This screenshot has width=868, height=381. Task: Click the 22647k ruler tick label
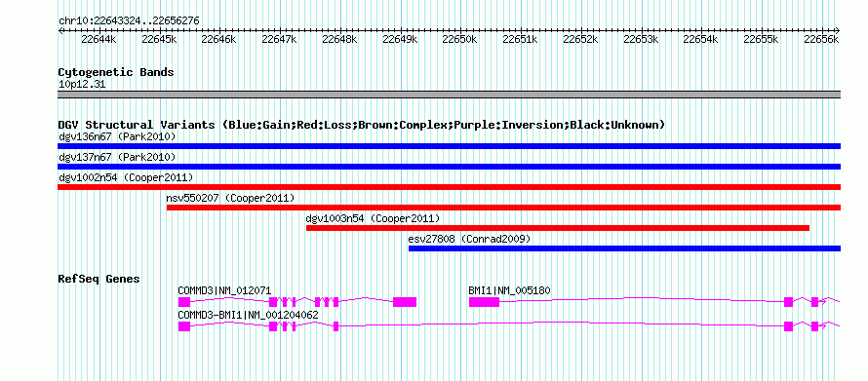point(279,39)
